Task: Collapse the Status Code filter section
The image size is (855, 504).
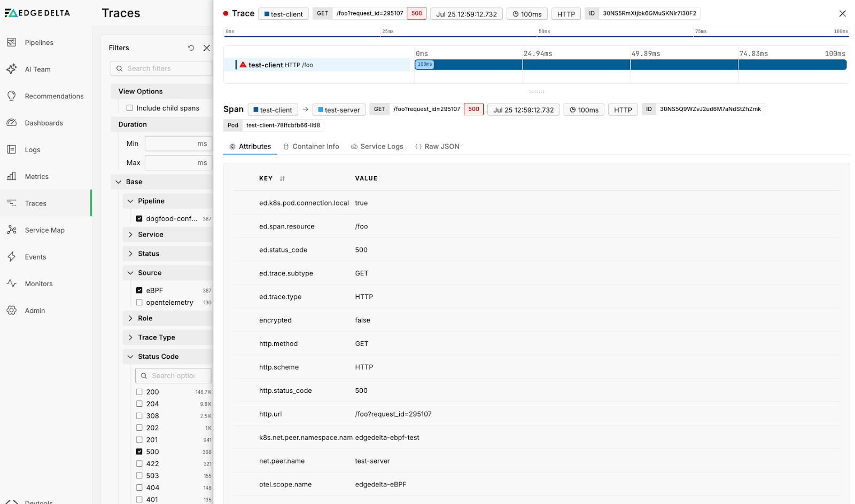Action: click(x=130, y=357)
